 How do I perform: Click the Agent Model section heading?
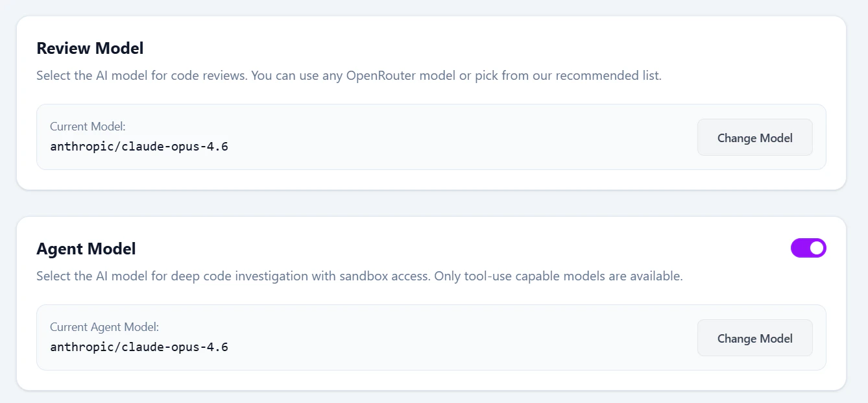point(86,249)
